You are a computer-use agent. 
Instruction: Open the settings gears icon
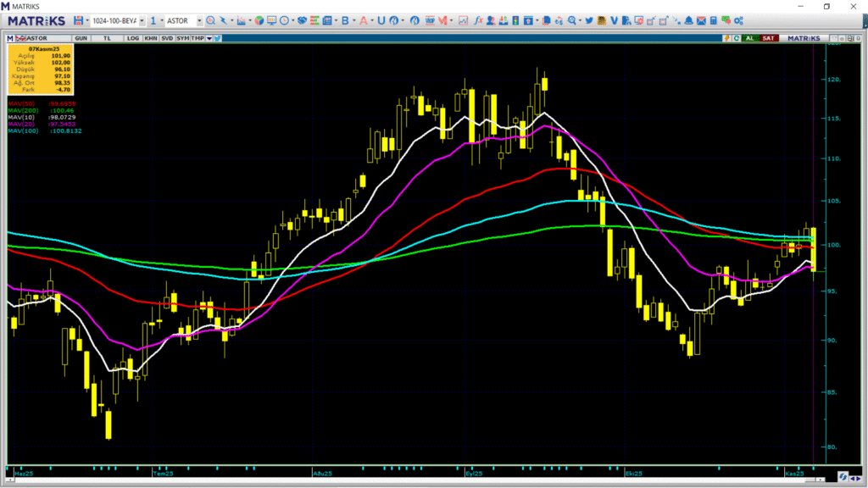[738, 20]
